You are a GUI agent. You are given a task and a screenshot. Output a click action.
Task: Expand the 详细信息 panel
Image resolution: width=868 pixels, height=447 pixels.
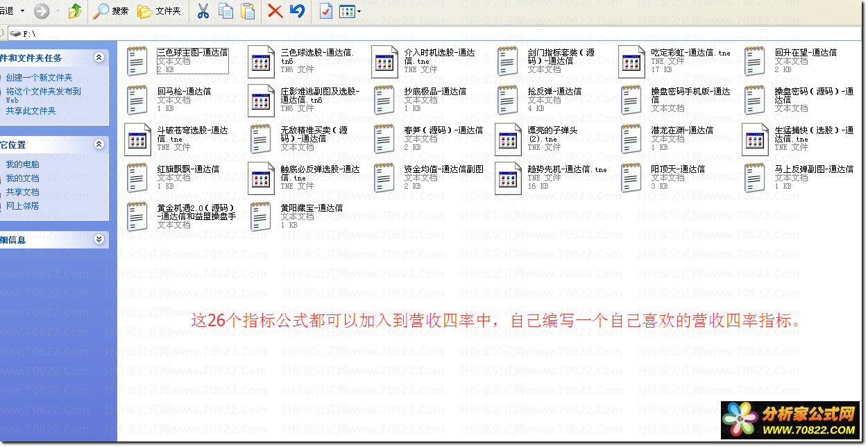99,239
